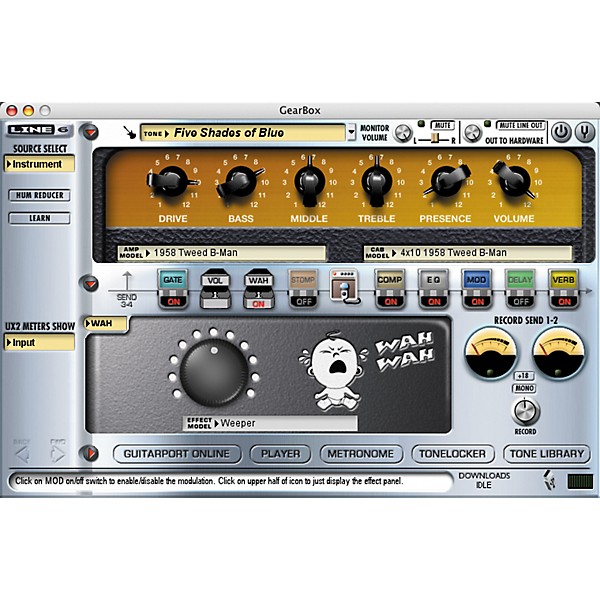
Task: Open the Cab Model 4x10 1958 Tweed menu
Action: point(468,253)
